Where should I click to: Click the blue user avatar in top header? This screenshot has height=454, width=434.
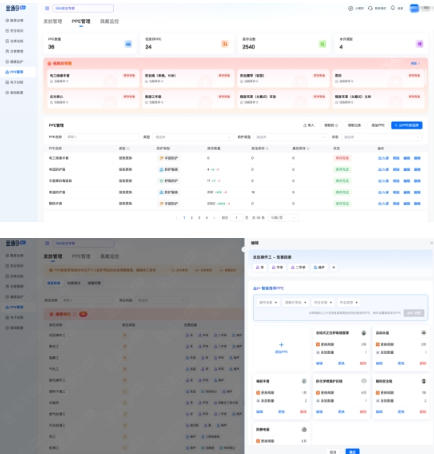pos(414,8)
